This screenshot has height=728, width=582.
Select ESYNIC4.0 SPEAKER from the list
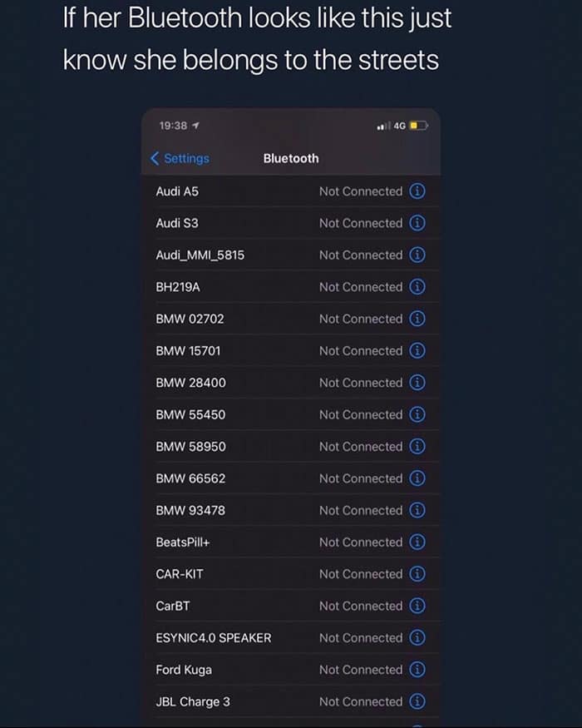(214, 638)
